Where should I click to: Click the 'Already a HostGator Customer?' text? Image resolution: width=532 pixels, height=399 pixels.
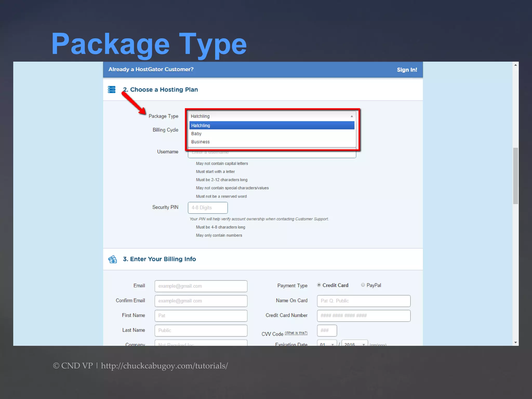(151, 69)
